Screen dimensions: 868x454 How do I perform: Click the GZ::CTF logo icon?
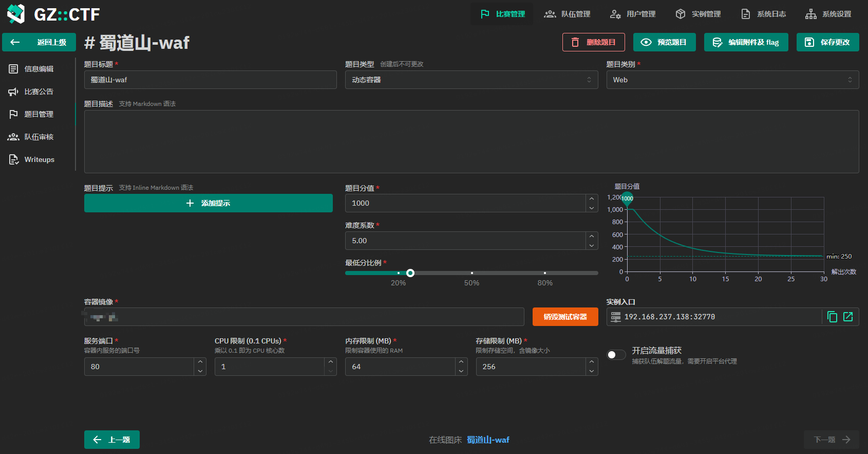(16, 14)
